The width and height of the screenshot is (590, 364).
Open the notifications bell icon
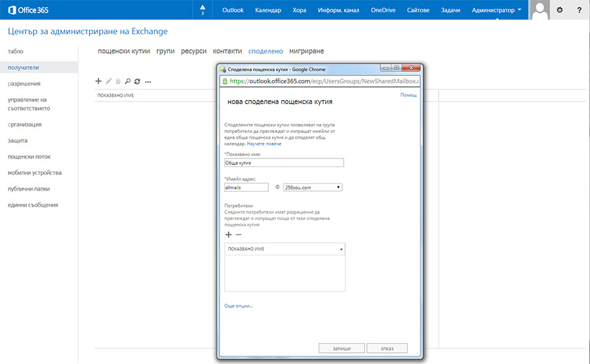tap(203, 10)
